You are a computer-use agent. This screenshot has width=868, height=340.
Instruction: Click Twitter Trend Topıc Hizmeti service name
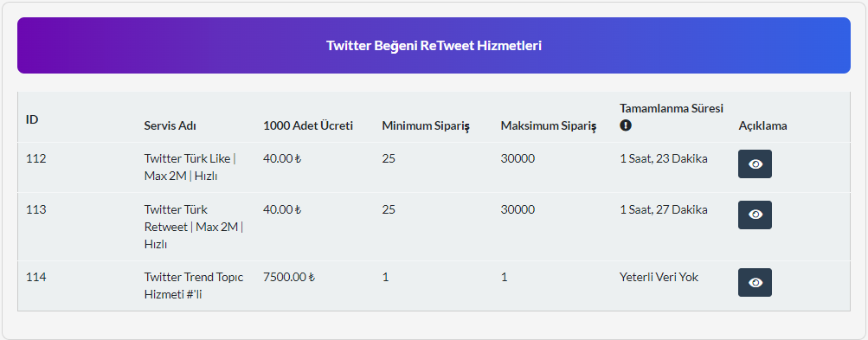tap(194, 285)
